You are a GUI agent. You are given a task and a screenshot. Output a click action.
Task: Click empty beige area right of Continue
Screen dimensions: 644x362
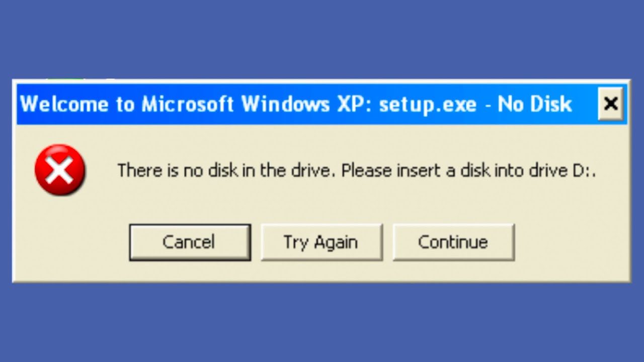click(x=571, y=242)
